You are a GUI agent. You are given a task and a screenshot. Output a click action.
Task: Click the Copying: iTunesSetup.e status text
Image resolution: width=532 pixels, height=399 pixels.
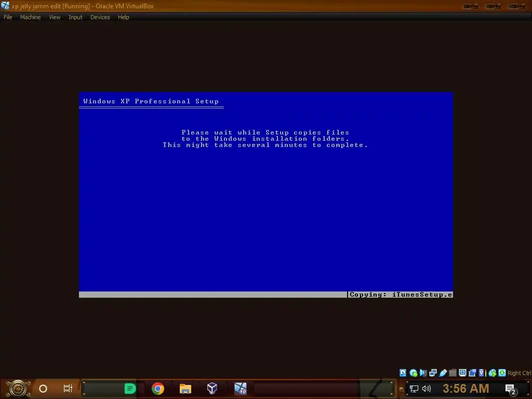pyautogui.click(x=401, y=295)
